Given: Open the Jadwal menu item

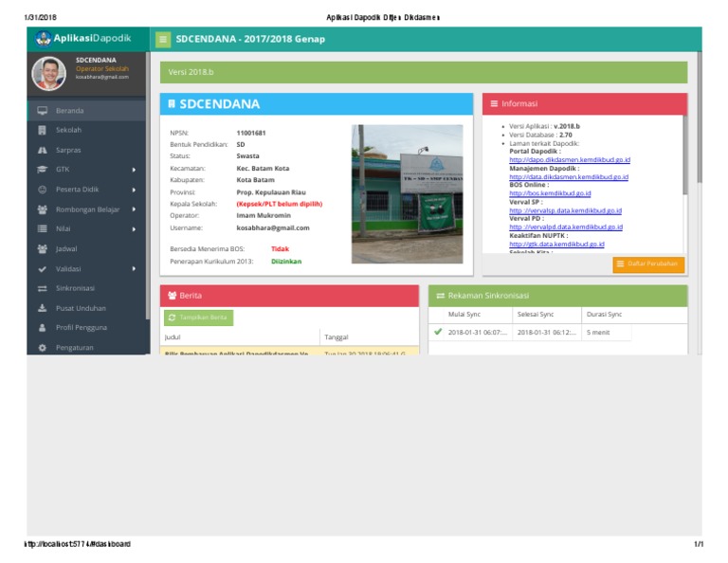Looking at the screenshot, I should (86, 248).
